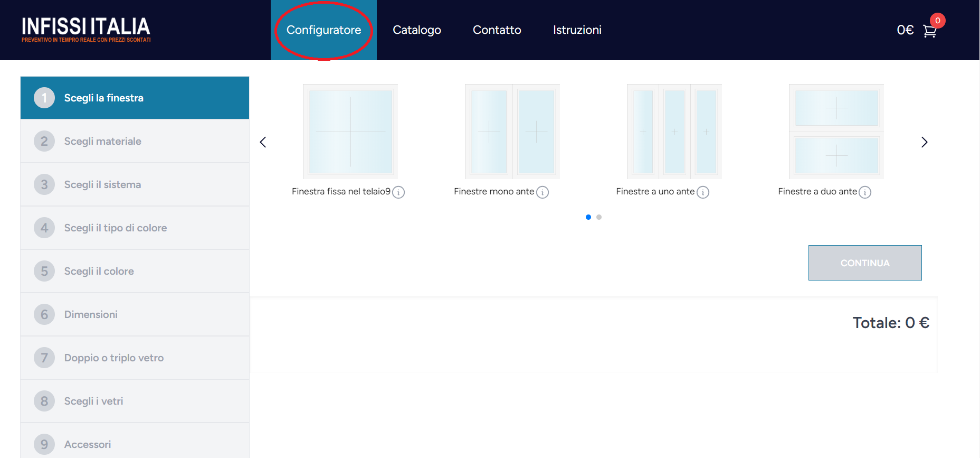Go to next carousel slide with right arrow
980x458 pixels.
(924, 142)
